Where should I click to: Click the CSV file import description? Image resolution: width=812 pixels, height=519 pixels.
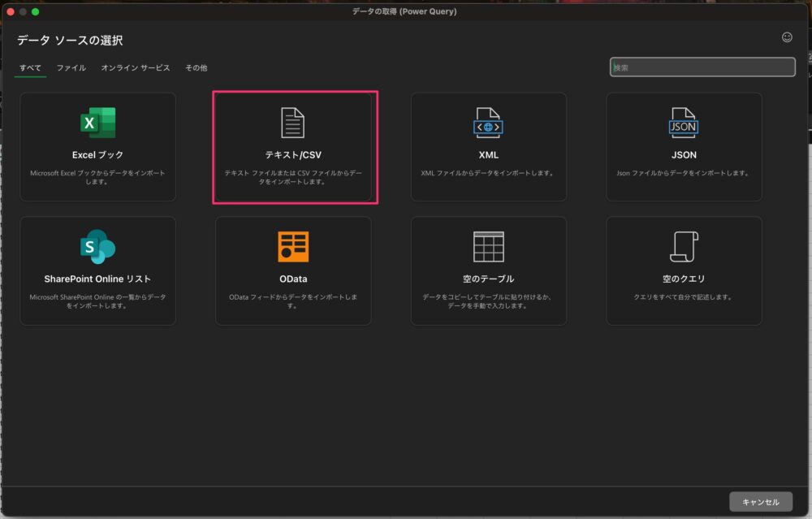tap(293, 177)
